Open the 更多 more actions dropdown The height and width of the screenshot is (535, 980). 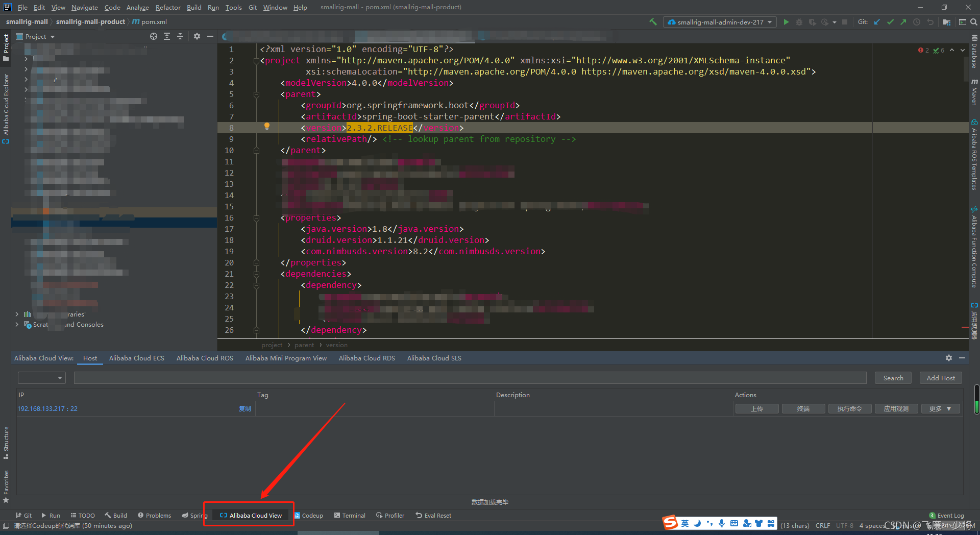tap(941, 408)
